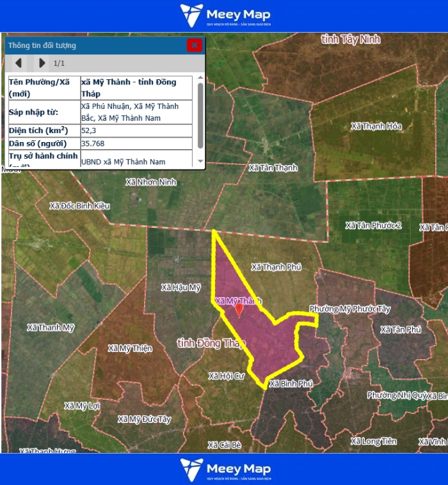Click the Meey Map logo in footer
The image size is (448, 485).
point(225,469)
